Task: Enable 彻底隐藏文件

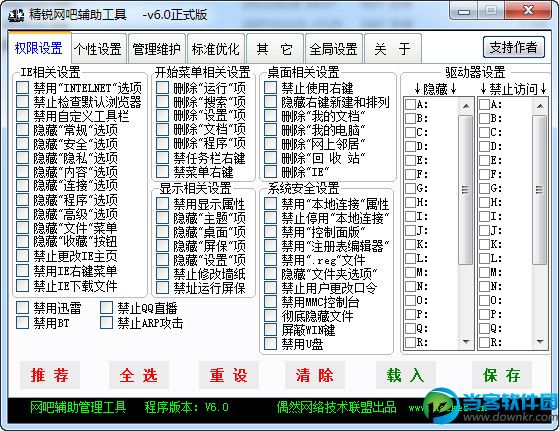Action: pos(271,315)
